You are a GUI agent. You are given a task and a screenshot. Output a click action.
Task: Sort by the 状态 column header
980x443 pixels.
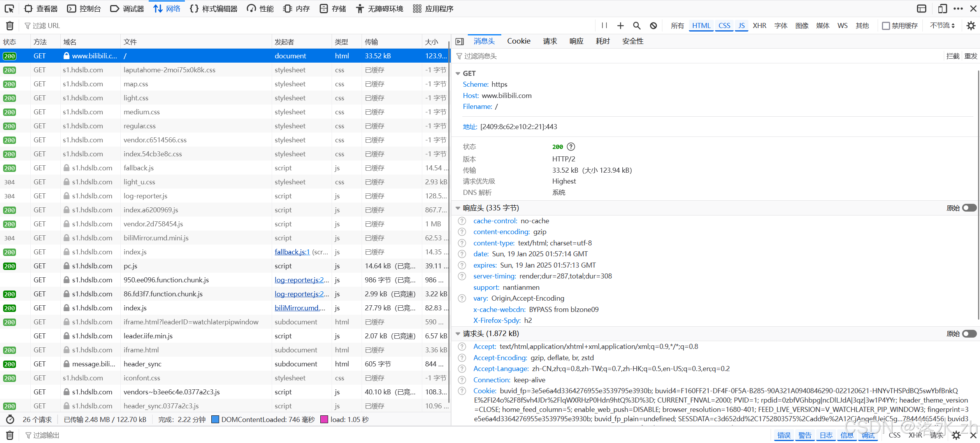click(15, 42)
